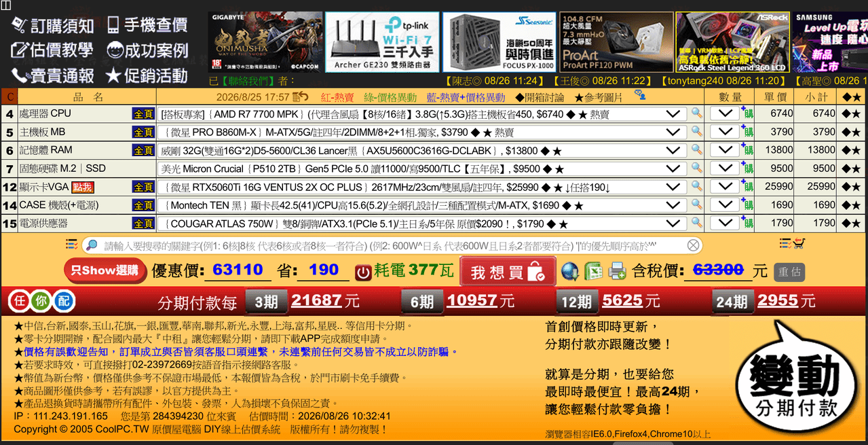868x445 pixels.
Task: Click the magnifier icon in the 電源供應器 row
Action: pyautogui.click(x=696, y=224)
